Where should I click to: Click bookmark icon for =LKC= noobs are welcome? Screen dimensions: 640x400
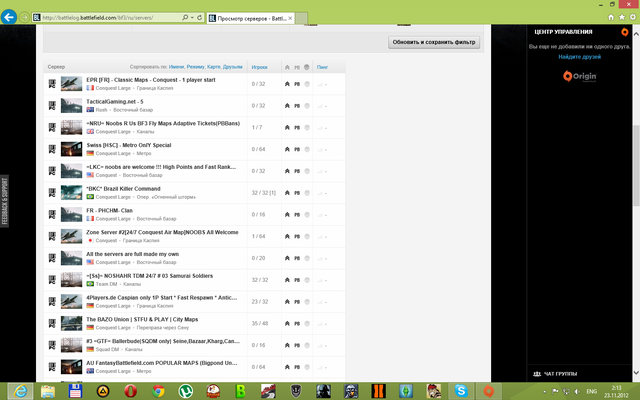[52, 171]
